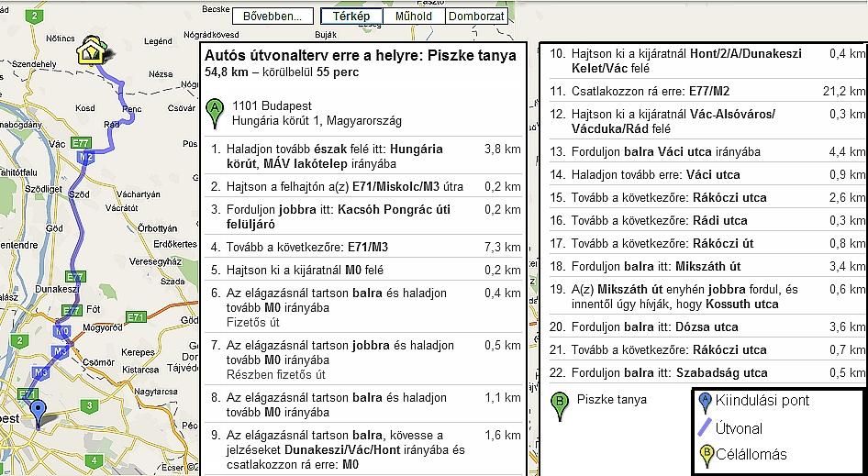Select step 21 Rákóczi utca 0,7 km

pos(707,349)
